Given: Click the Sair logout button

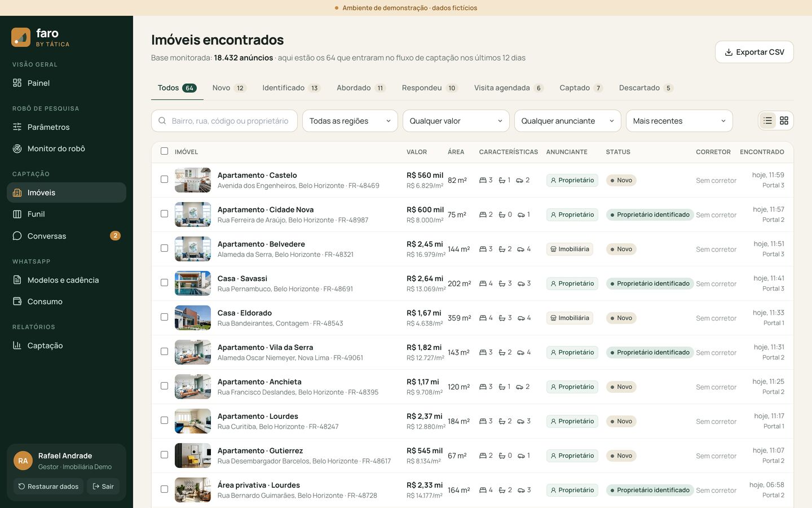Looking at the screenshot, I should pos(103,487).
